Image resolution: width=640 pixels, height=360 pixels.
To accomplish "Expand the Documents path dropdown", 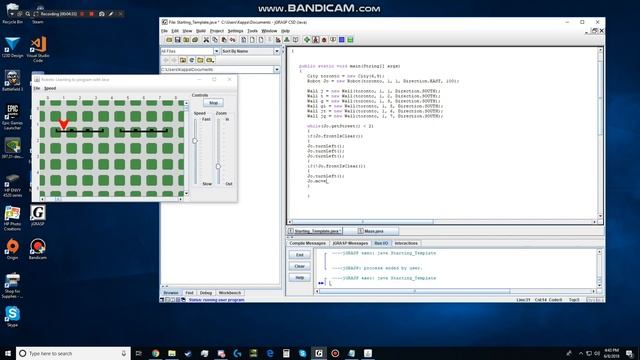I will coord(277,69).
